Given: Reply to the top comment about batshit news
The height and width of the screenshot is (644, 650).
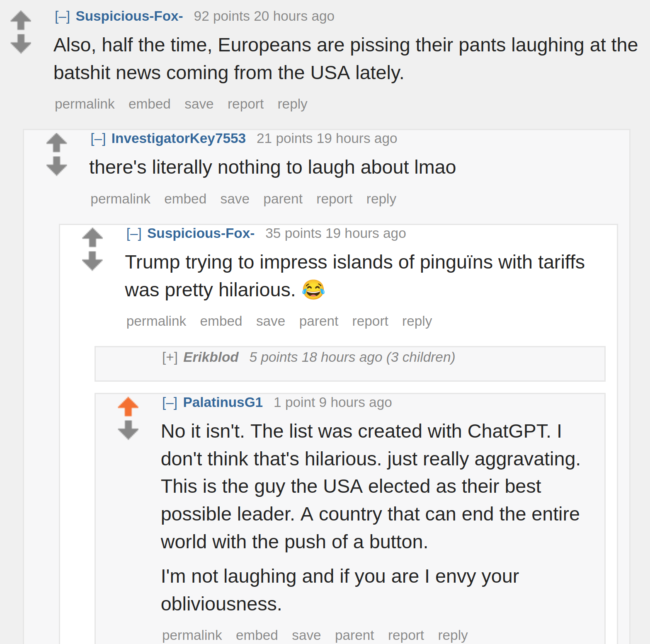Looking at the screenshot, I should pos(292,104).
